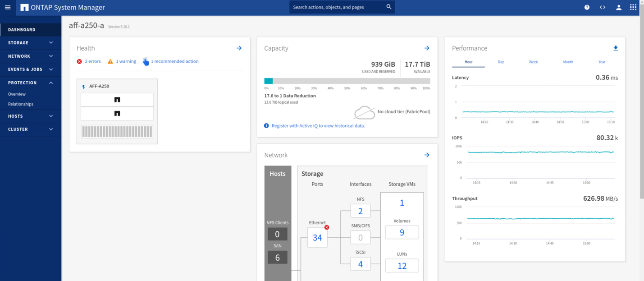The image size is (644, 281).
Task: Open Health details with arrow icon
Action: pyautogui.click(x=239, y=48)
